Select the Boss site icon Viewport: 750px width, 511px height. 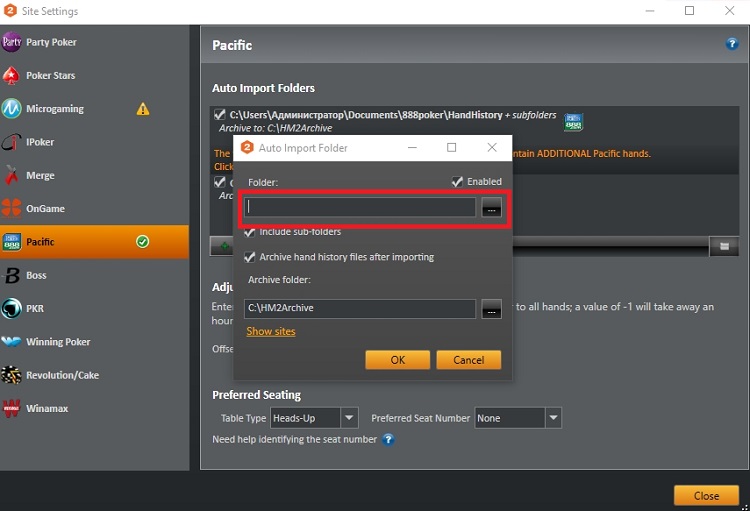pos(11,275)
